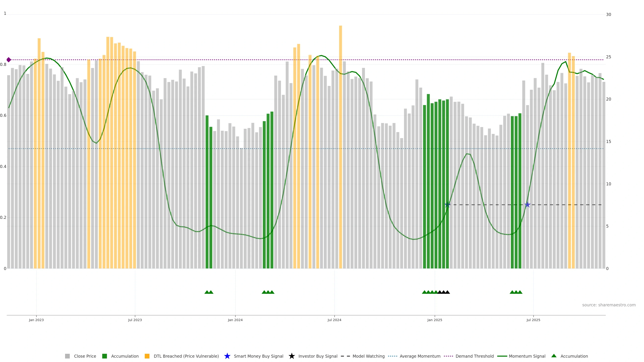Click the Jan 2023 x-axis label

click(x=36, y=320)
